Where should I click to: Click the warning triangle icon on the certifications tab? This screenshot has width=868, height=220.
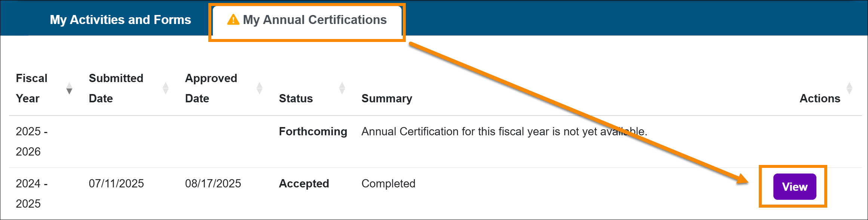[233, 19]
